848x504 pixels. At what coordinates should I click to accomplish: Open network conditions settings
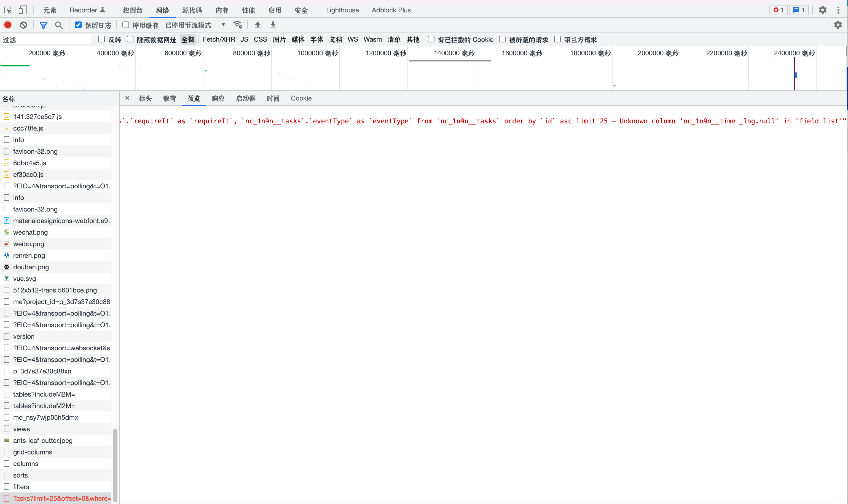[237, 25]
